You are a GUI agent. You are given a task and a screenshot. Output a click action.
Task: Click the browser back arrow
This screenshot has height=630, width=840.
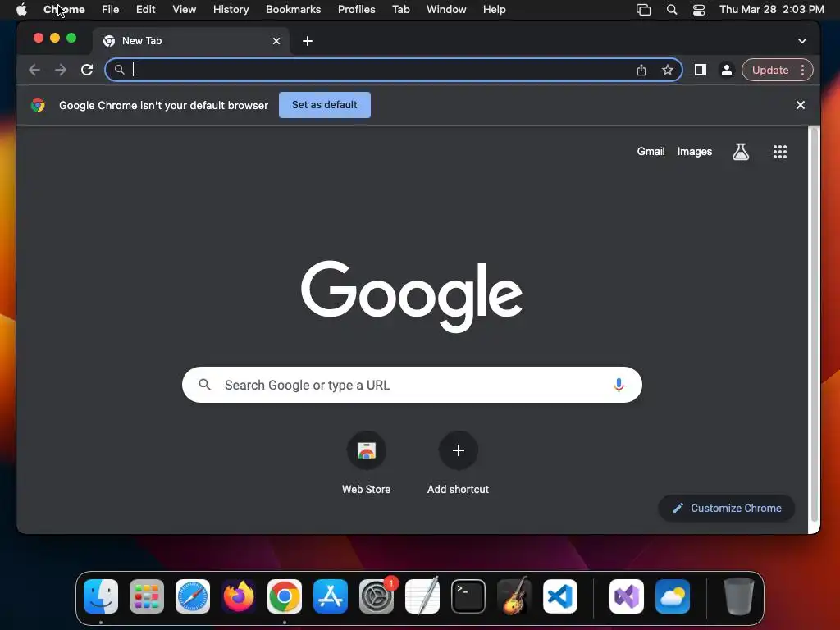(x=34, y=70)
